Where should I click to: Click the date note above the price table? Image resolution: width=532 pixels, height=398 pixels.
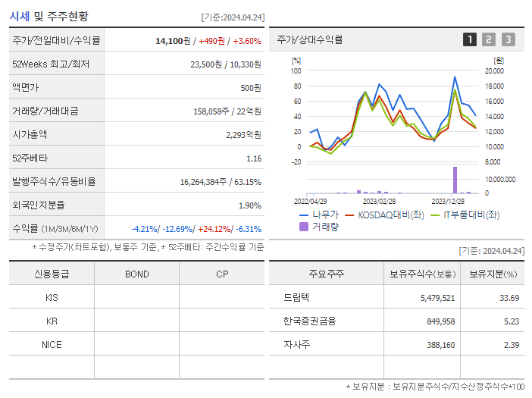233,17
